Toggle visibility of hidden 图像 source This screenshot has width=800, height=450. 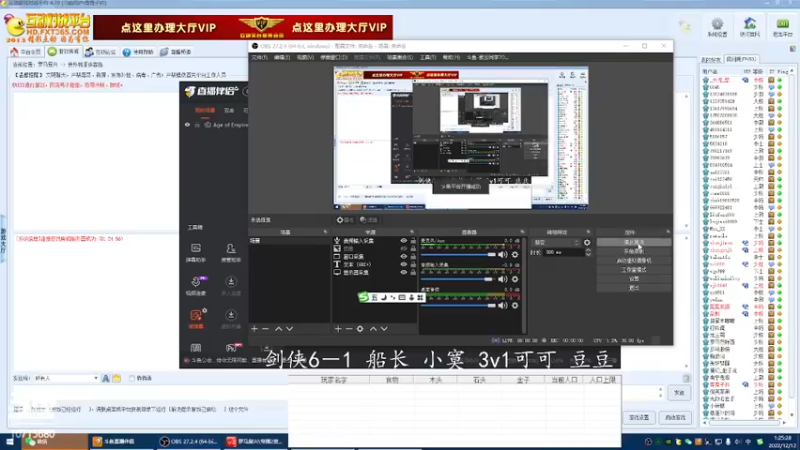(404, 248)
